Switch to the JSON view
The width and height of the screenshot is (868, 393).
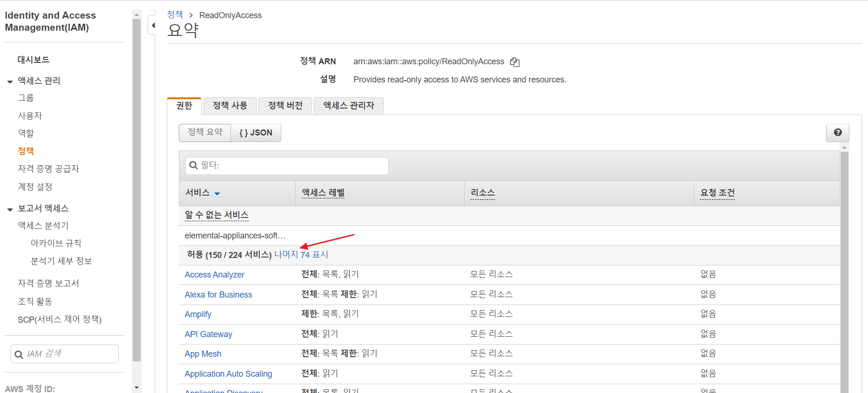(256, 133)
